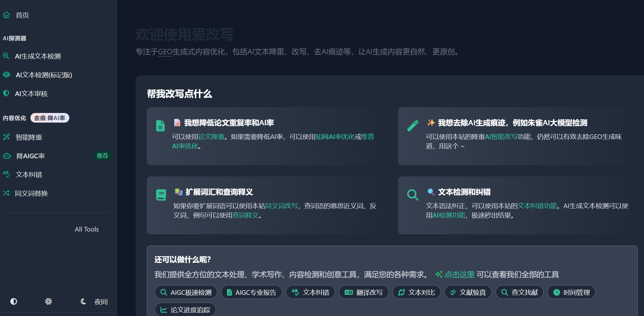Click the 同义词改写 hyperlink

[x=281, y=206]
